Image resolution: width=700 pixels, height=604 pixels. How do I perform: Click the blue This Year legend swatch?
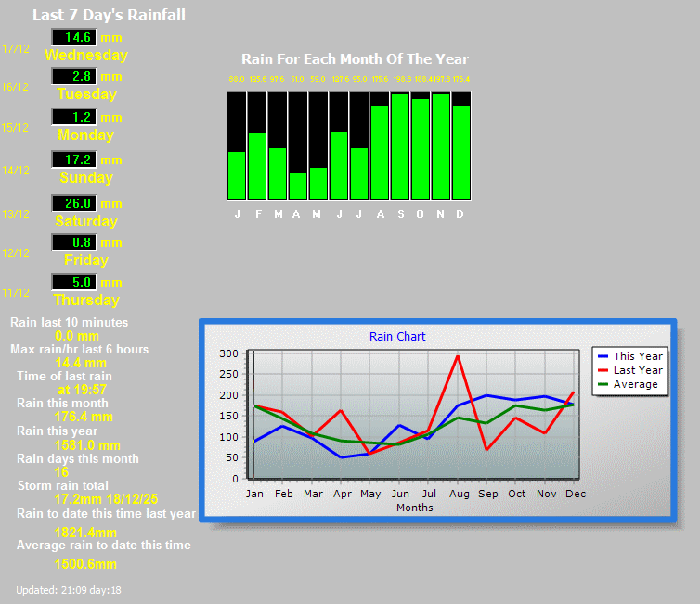(603, 356)
